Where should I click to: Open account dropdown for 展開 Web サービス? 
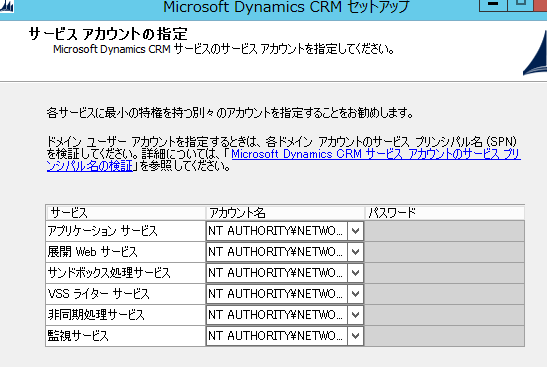[355, 252]
